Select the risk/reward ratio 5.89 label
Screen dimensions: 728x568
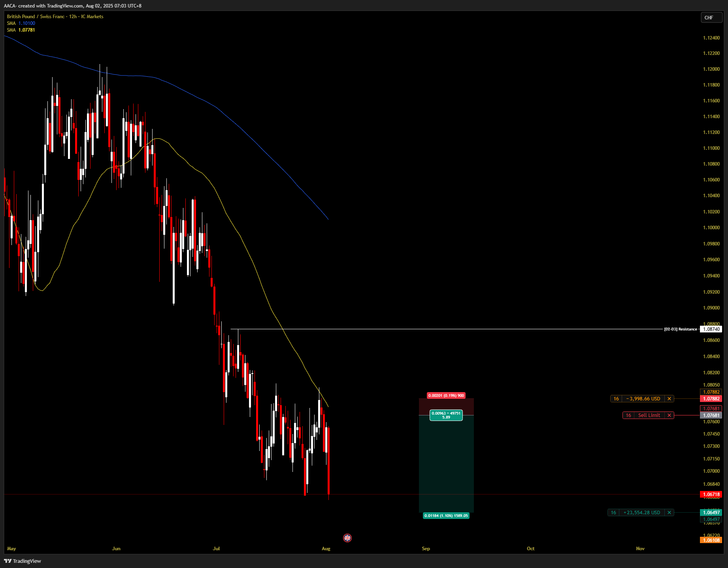click(446, 415)
